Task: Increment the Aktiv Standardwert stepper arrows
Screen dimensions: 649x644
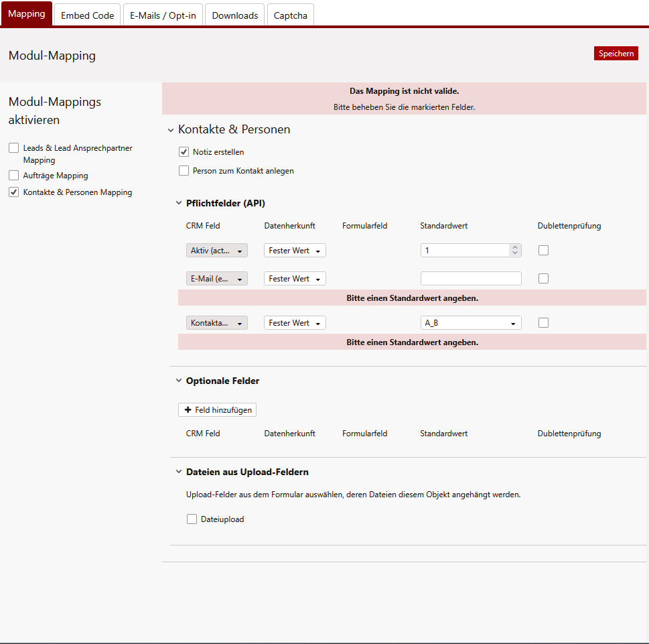Action: [x=514, y=247]
